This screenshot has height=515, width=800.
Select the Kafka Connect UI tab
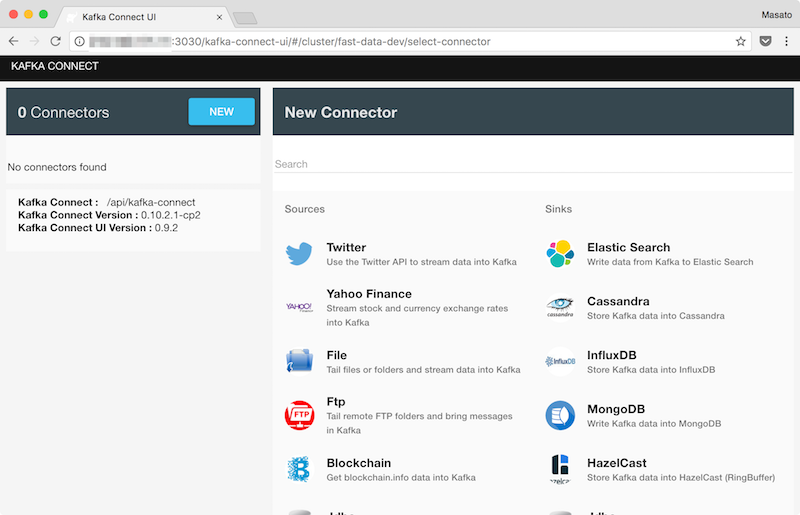(140, 17)
